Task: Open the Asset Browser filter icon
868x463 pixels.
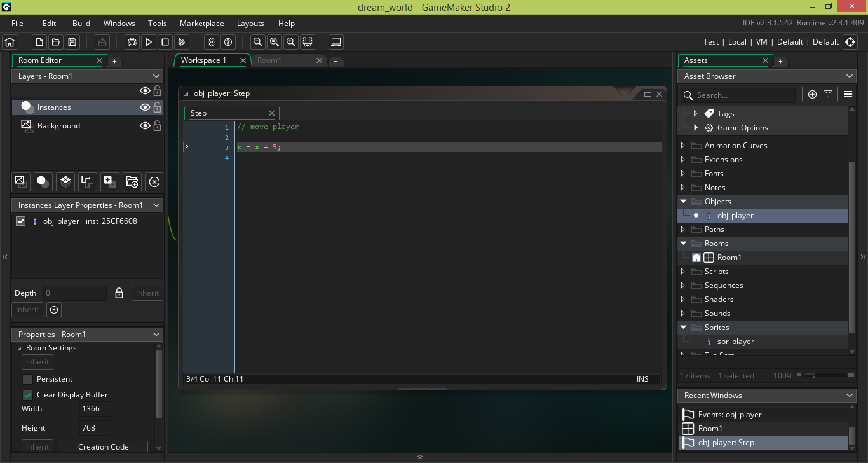Action: [828, 94]
